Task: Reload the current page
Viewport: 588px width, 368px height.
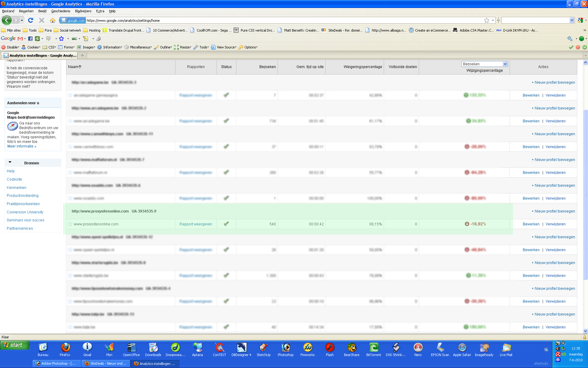Action: point(30,20)
